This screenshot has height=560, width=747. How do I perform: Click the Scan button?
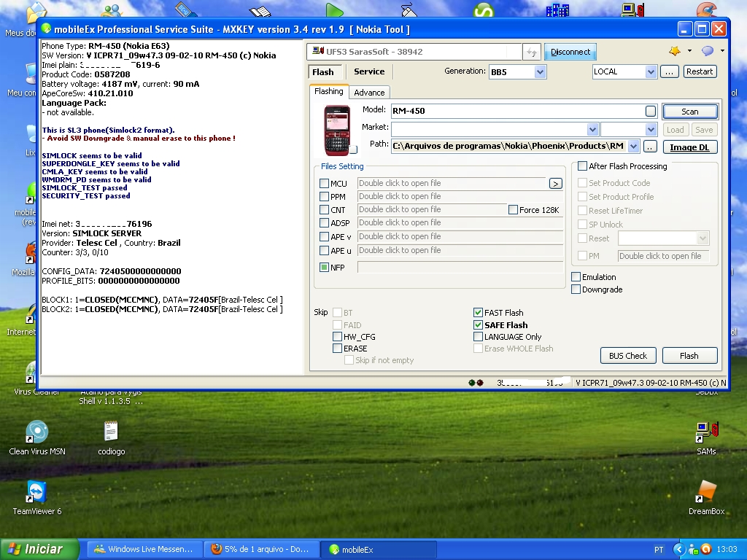click(x=690, y=112)
